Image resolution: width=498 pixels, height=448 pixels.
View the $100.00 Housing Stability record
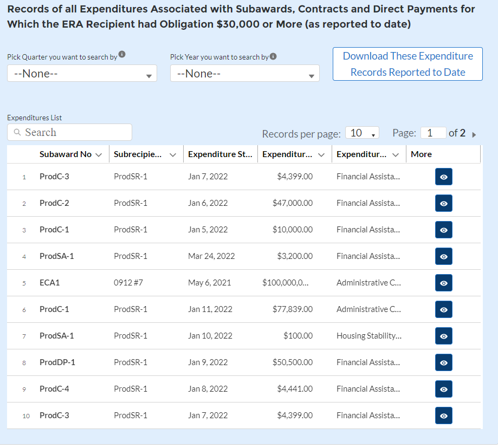443,336
